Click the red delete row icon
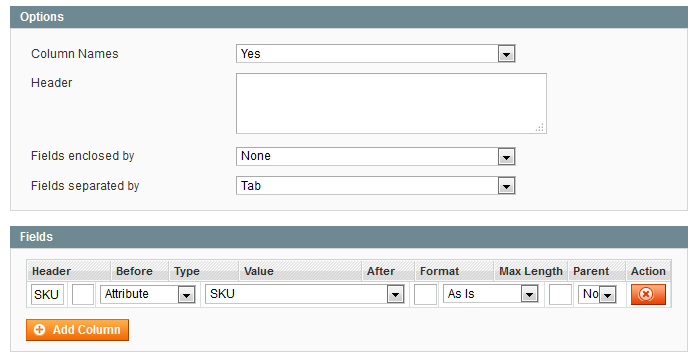The image size is (700, 361). pos(648,295)
